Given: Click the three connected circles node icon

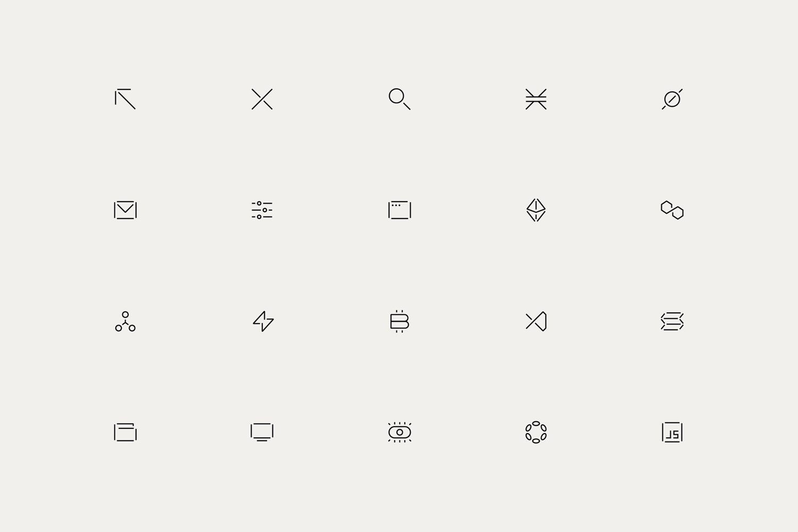Looking at the screenshot, I should click(x=126, y=321).
